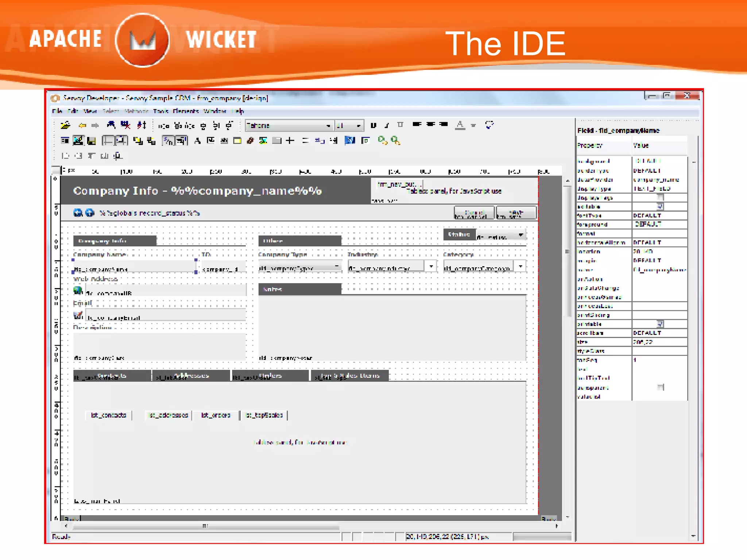
Task: Click the dataProvider value company_name
Action: point(659,180)
